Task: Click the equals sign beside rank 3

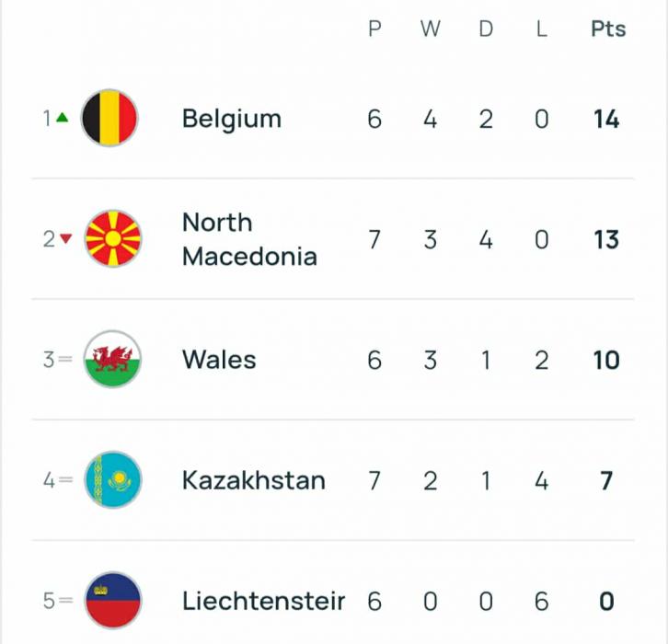Action: coord(65,360)
